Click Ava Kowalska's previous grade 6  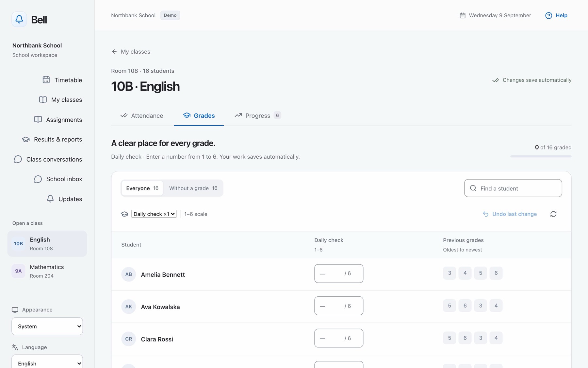pyautogui.click(x=465, y=306)
